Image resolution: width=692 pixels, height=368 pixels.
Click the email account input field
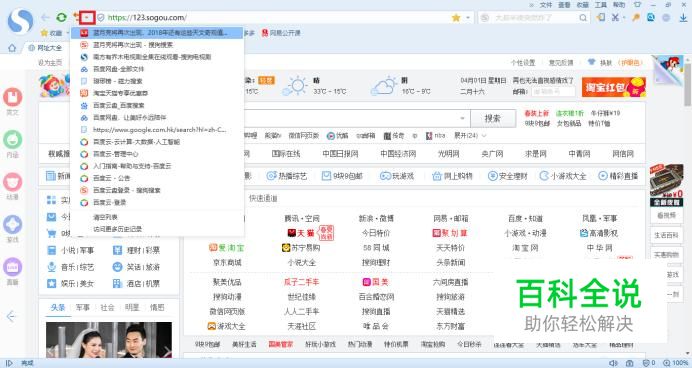point(553,91)
